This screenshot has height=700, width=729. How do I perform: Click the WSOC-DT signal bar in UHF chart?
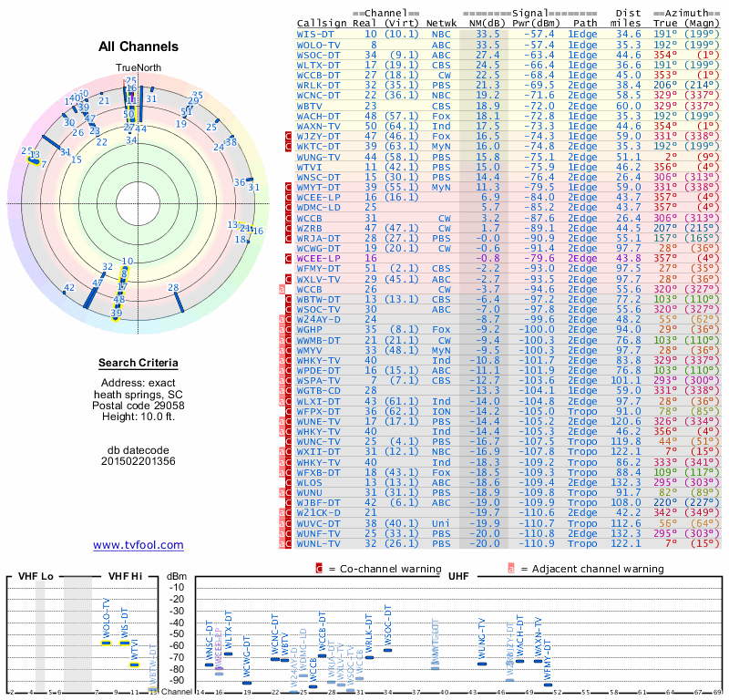[x=388, y=650]
